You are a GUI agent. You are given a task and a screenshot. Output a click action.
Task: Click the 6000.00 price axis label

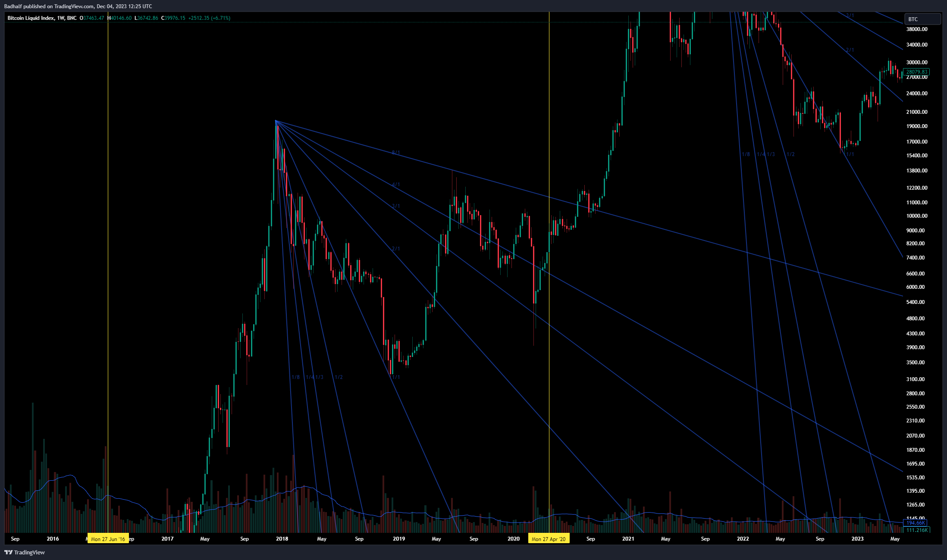[x=916, y=287]
